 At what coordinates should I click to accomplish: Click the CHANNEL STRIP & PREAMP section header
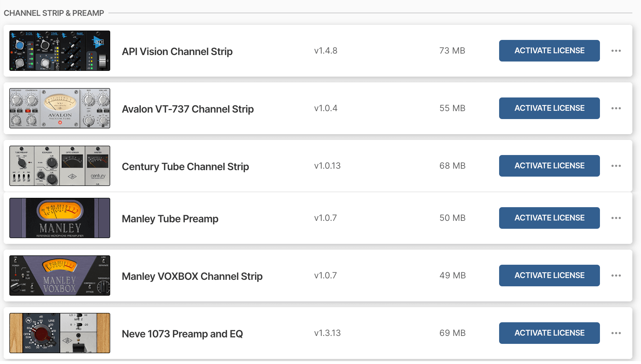pyautogui.click(x=53, y=13)
